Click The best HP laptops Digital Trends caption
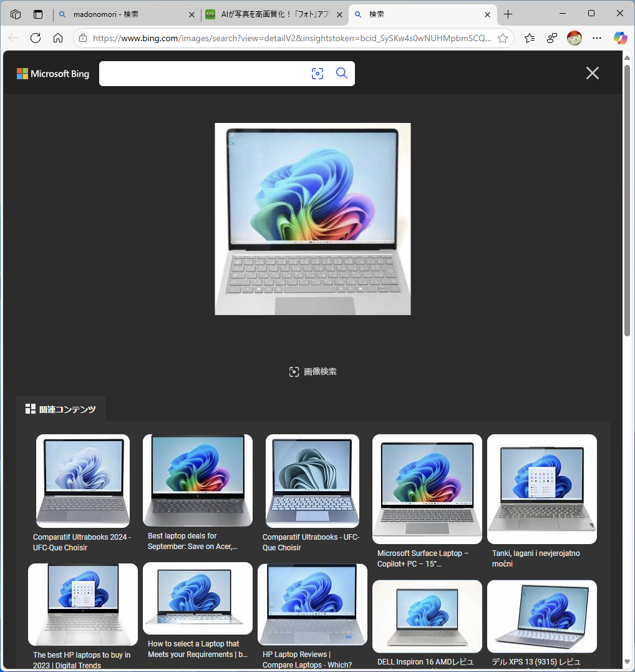635x672 pixels. coord(82,660)
